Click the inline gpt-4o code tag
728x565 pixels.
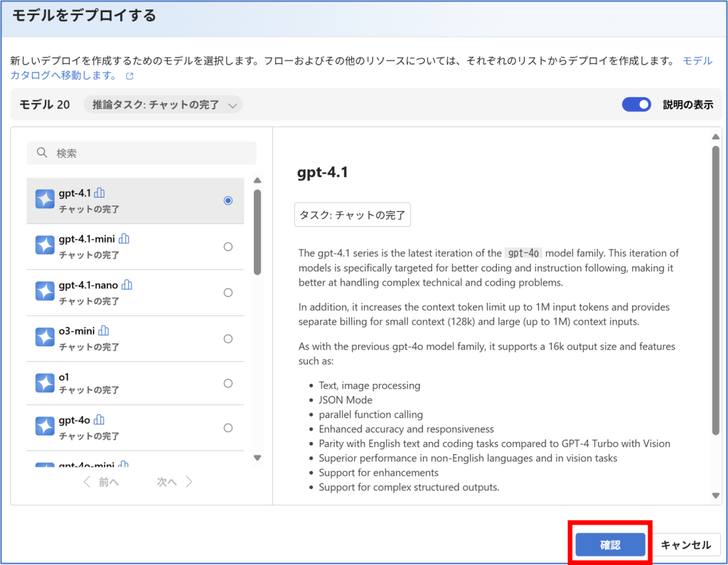tap(523, 253)
